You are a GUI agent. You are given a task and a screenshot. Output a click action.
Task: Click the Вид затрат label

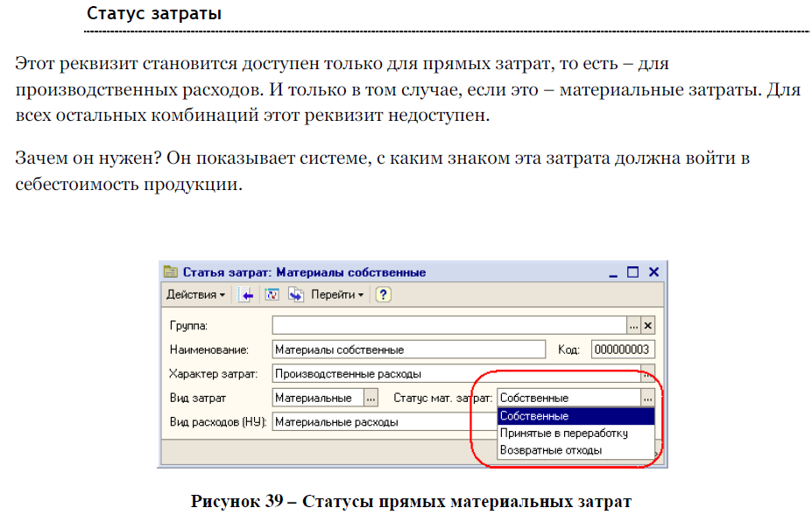pyautogui.click(x=198, y=399)
